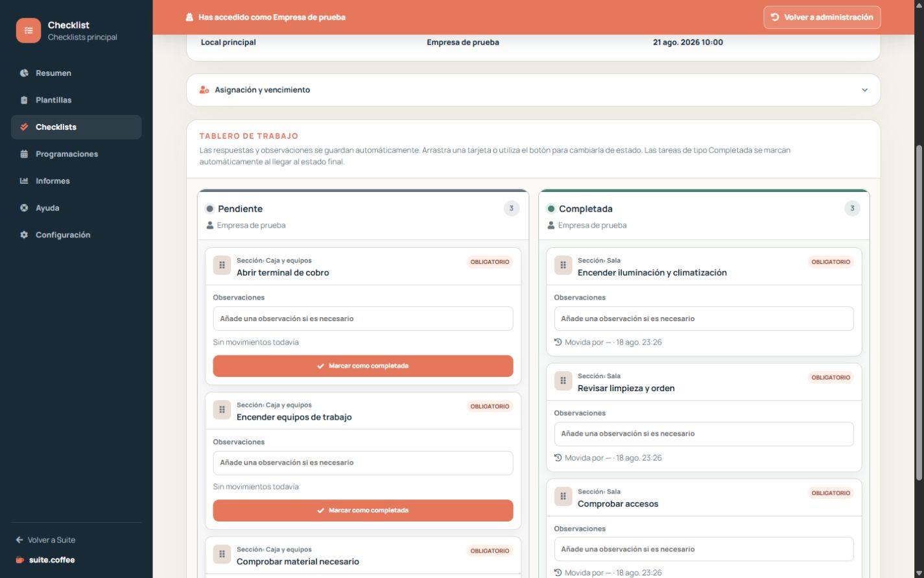Click the date 21 ago. 2026 10:00
Screen dimensions: 924x578
click(687, 42)
